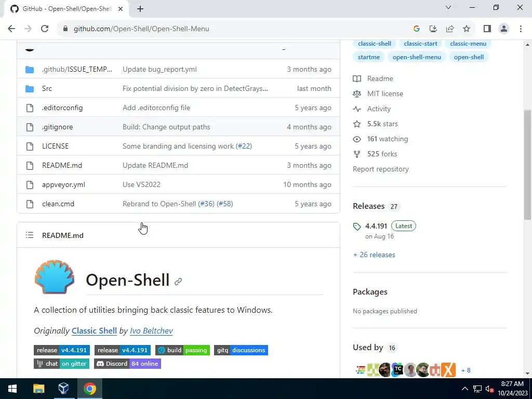Open the .editorconfig file
Viewport: 532px width, 399px height.
click(62, 108)
